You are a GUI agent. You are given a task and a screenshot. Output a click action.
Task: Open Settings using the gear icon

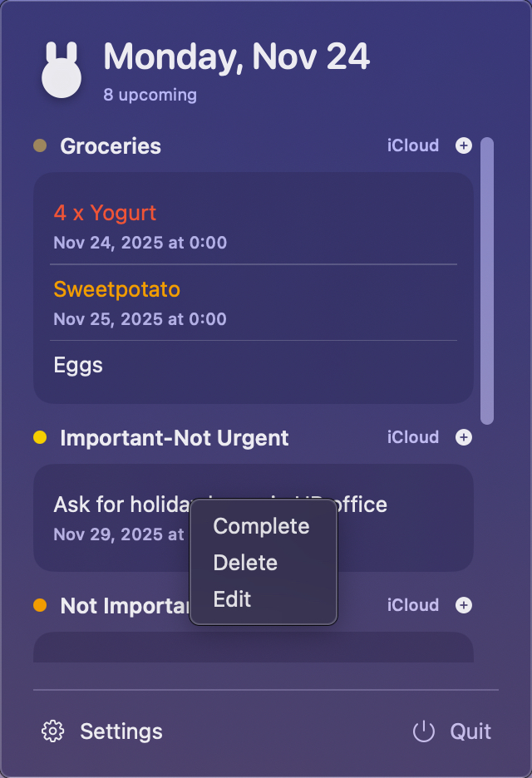52,731
